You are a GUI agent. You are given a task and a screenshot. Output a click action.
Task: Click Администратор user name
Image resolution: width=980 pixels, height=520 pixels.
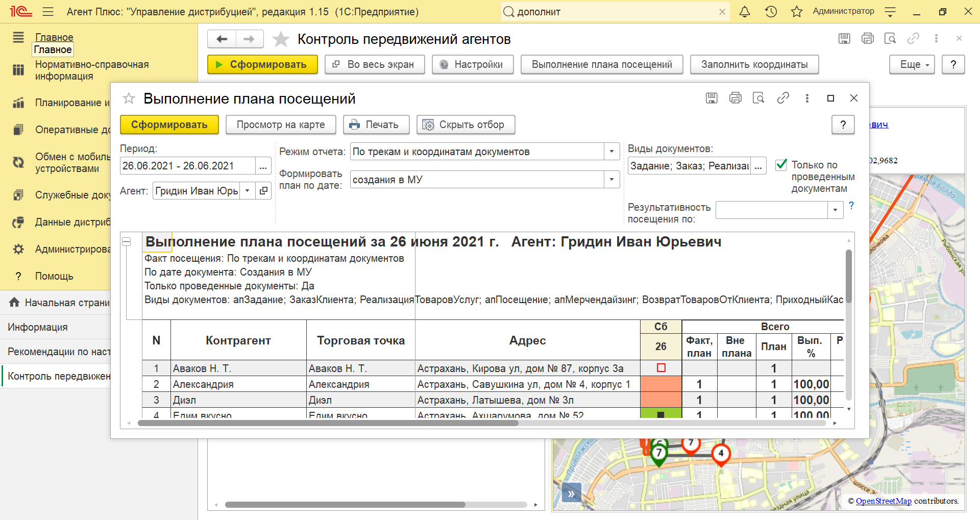(x=843, y=11)
